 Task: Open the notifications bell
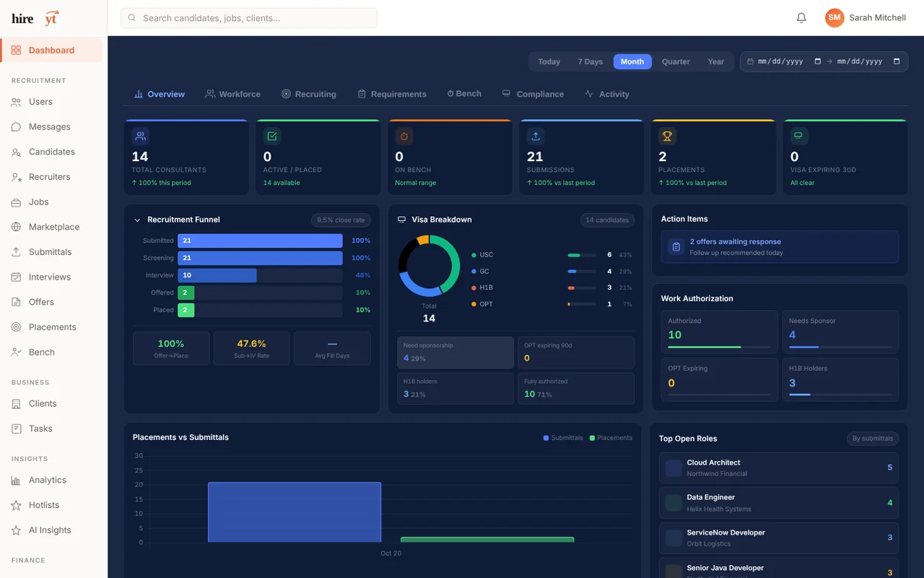click(801, 18)
